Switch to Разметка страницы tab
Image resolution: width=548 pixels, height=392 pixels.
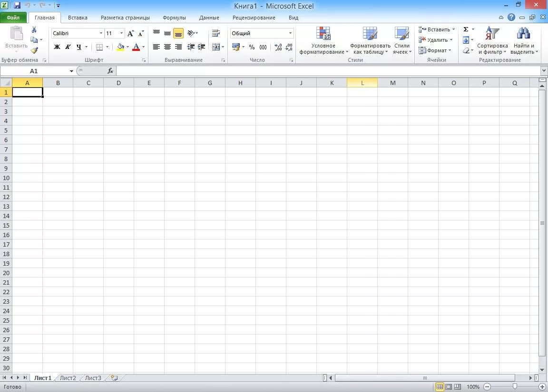[125, 18]
